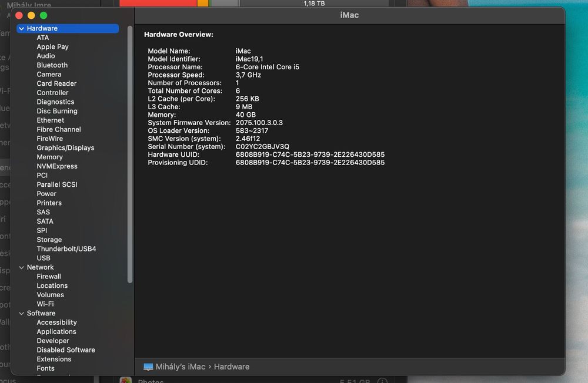
Task: Open Card Reader details
Action: click(x=56, y=83)
